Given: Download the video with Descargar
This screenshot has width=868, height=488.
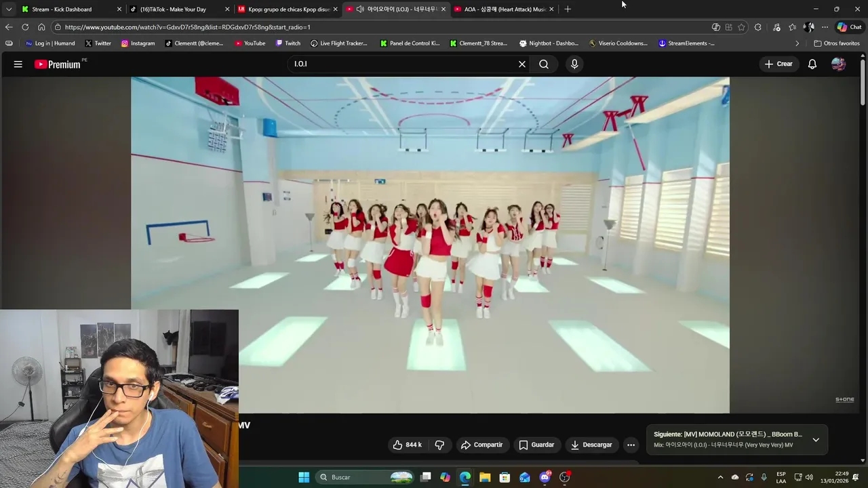Looking at the screenshot, I should tap(591, 445).
